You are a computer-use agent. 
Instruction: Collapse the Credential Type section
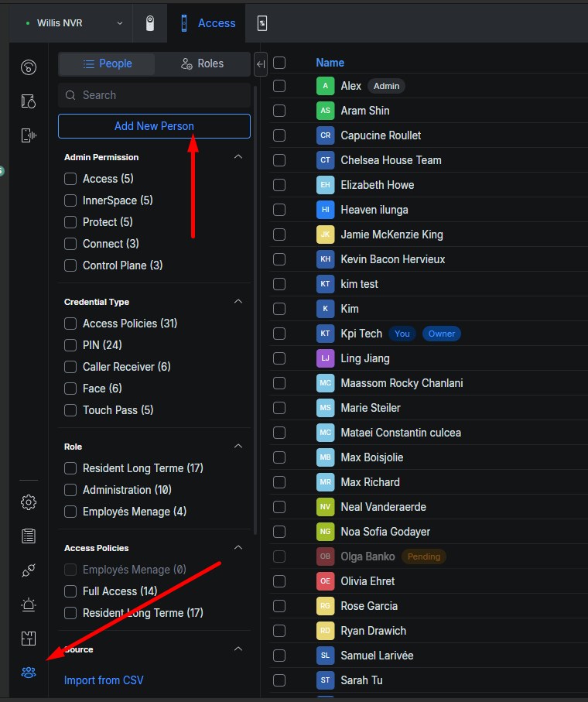(238, 301)
